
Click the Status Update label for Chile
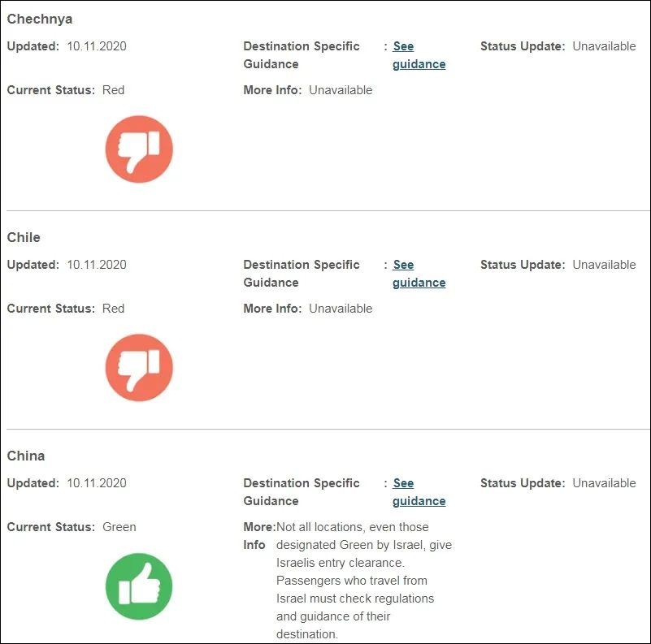pos(522,265)
